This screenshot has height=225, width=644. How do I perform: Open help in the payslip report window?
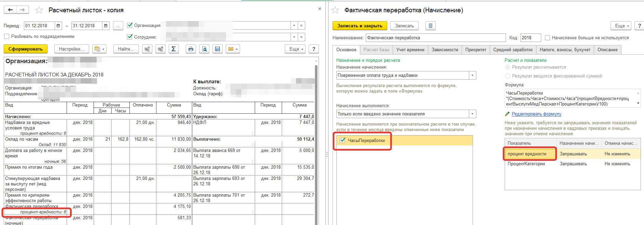313,49
